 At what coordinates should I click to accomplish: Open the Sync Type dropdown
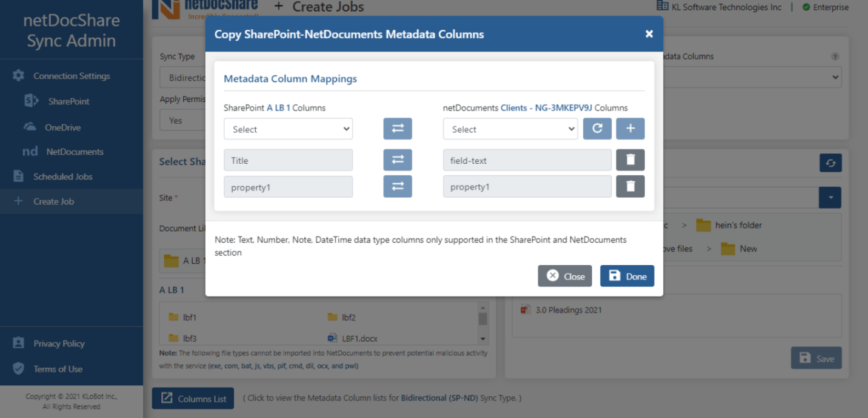point(182,78)
